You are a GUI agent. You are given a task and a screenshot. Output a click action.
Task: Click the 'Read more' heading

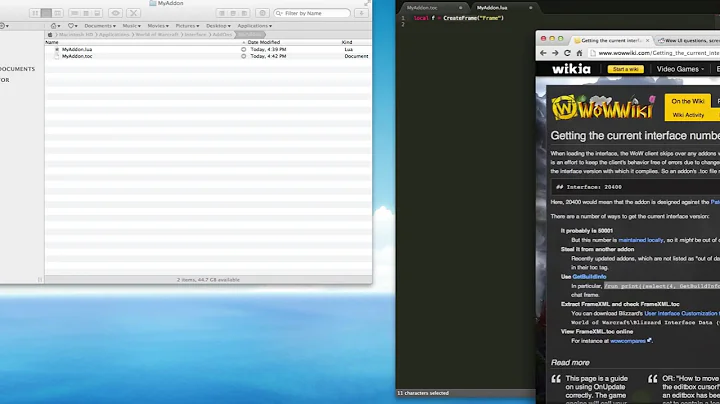tap(570, 363)
